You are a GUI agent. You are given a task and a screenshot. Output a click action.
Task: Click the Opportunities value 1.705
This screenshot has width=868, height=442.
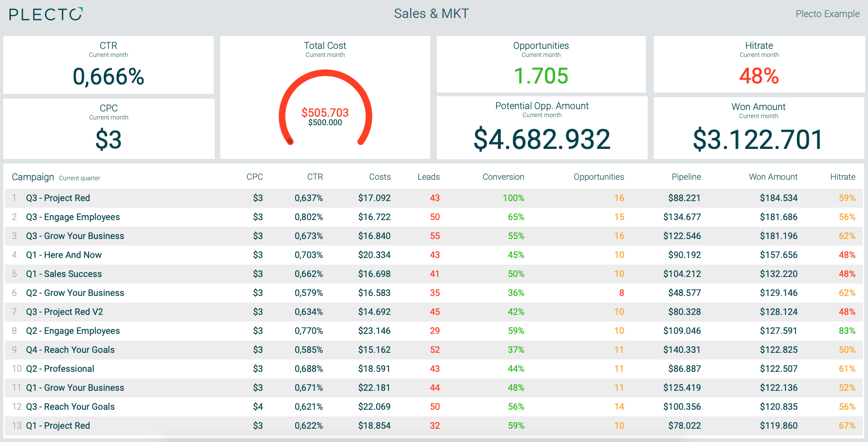tap(541, 76)
